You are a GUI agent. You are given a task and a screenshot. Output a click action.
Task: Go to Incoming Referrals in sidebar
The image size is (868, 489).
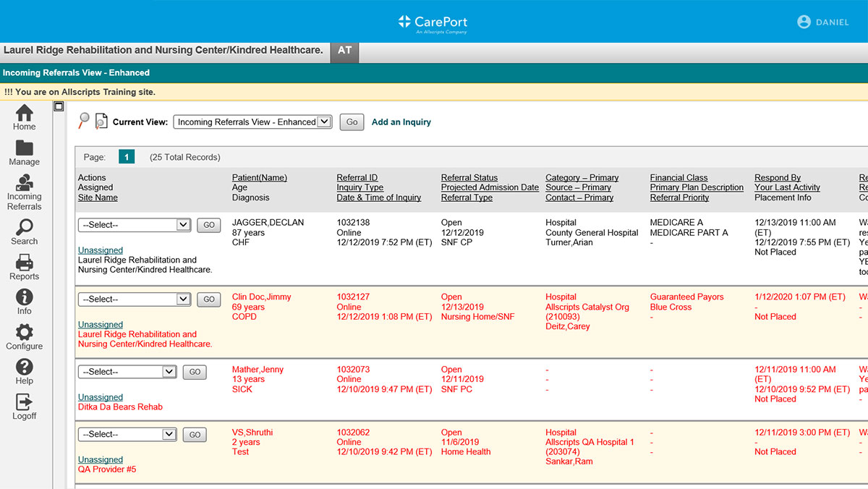click(x=24, y=192)
